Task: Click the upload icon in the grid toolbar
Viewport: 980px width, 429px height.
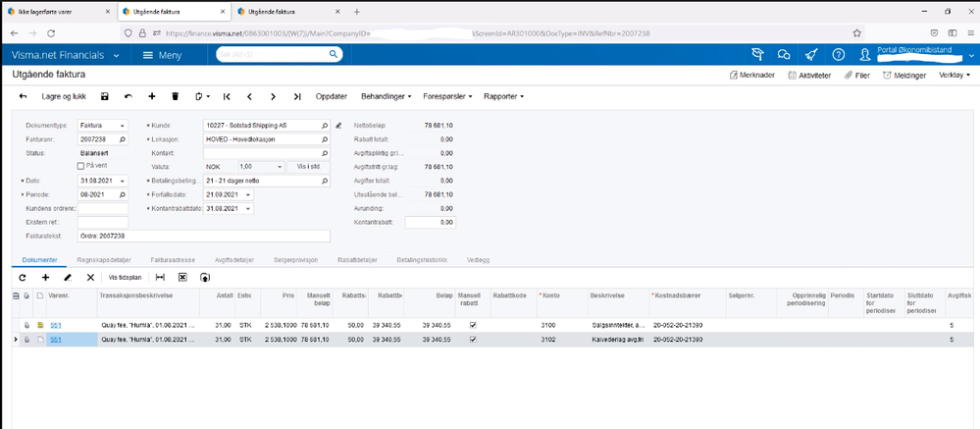Action: (204, 277)
